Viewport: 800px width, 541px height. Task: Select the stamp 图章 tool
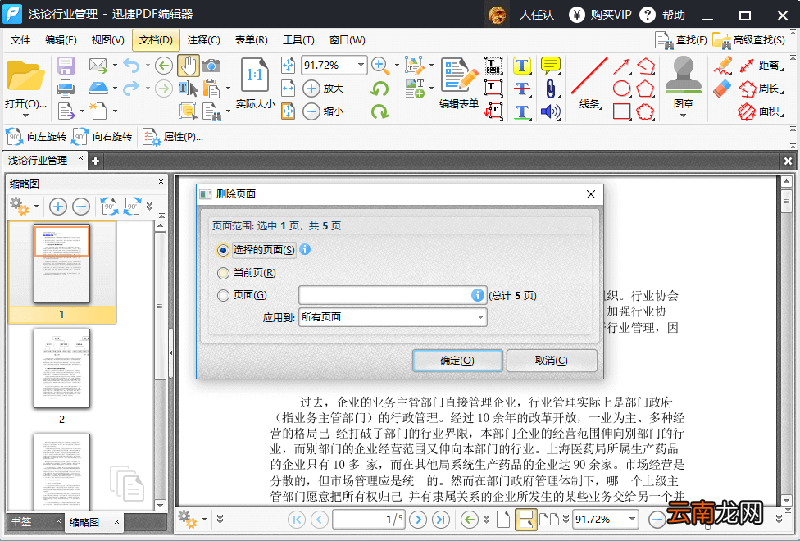(x=684, y=76)
